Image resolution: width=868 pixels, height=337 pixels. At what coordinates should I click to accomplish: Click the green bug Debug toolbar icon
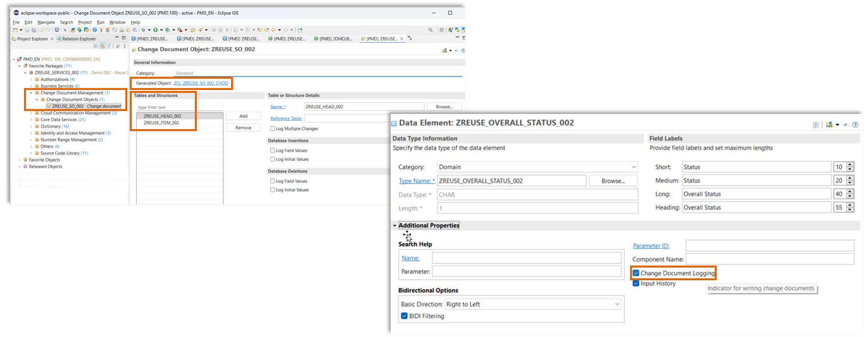pos(143,30)
